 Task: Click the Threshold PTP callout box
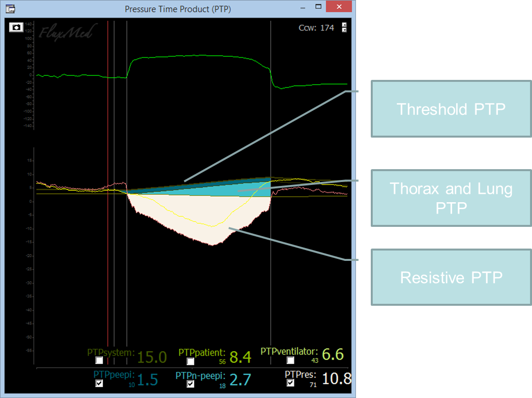(451, 109)
